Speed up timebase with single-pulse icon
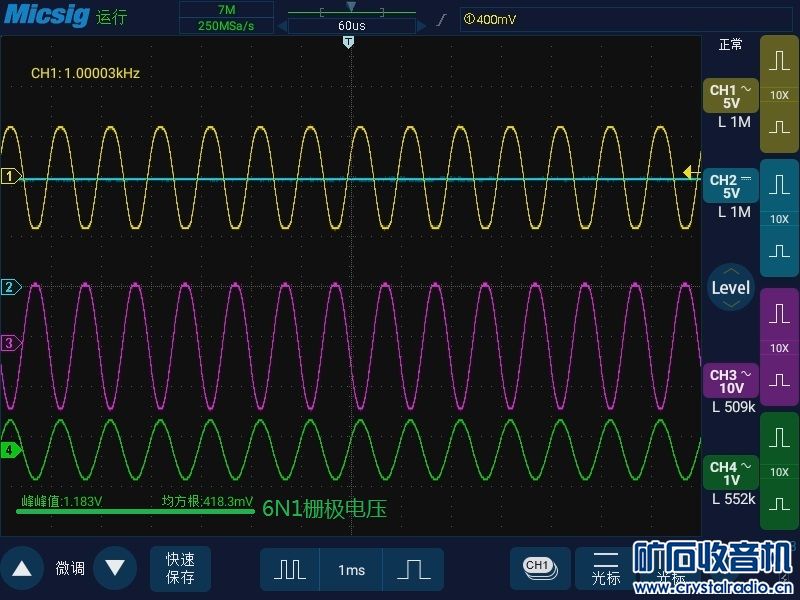The image size is (800, 600). point(413,569)
